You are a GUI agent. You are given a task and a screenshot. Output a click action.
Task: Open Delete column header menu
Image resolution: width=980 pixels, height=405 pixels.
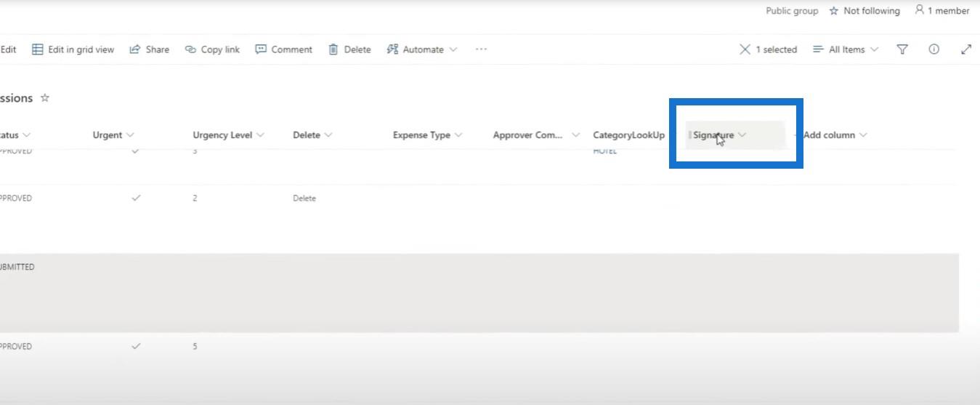coord(312,135)
